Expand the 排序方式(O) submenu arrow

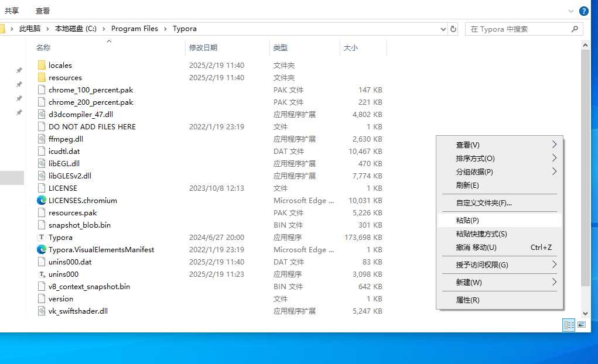pos(554,158)
